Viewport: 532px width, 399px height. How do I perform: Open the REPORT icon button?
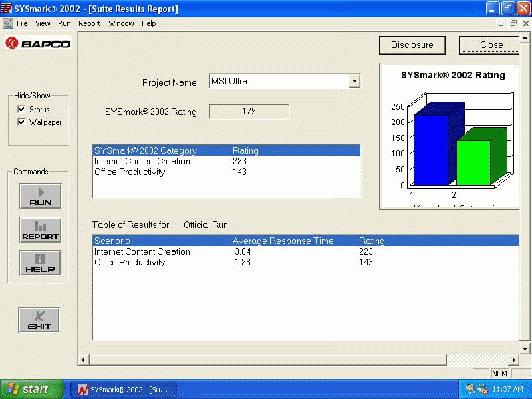point(40,230)
